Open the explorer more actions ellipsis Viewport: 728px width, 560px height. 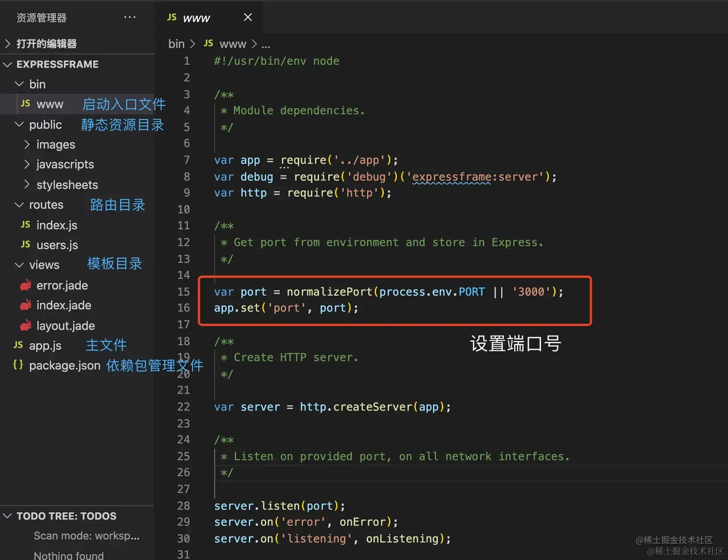(x=130, y=17)
